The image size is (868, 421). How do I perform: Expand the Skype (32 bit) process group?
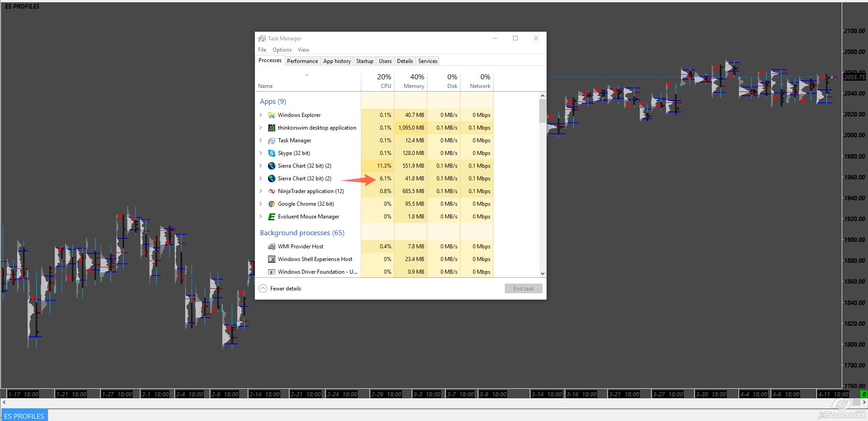click(x=261, y=153)
